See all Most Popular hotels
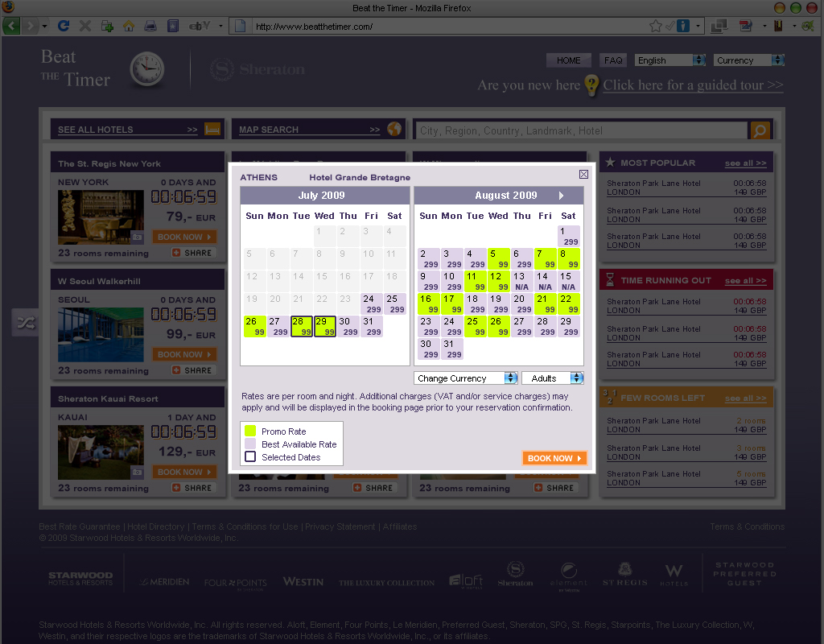The image size is (824, 644). point(745,163)
